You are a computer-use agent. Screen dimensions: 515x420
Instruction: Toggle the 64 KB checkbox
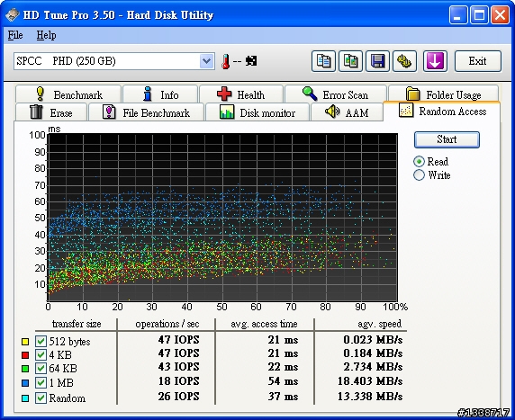[x=41, y=369]
